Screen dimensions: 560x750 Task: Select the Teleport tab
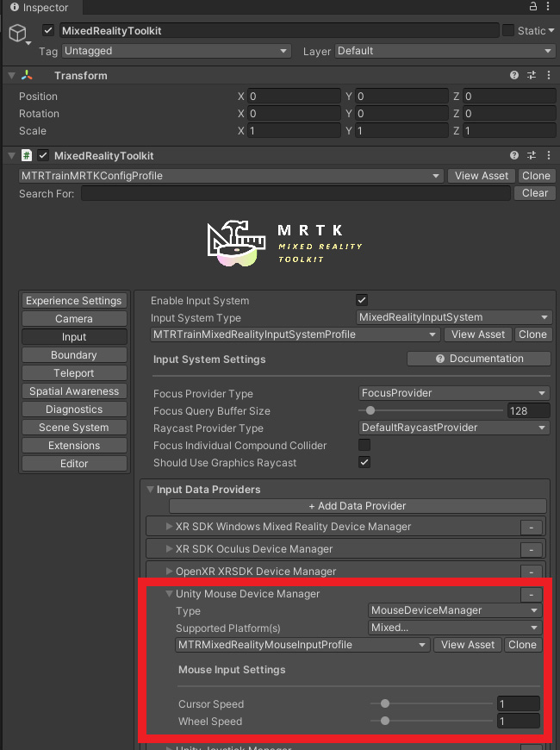(74, 373)
